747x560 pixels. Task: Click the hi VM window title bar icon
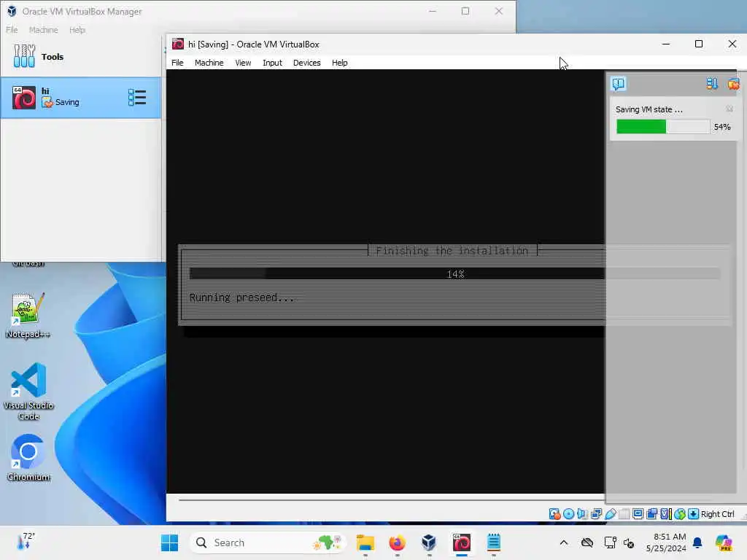tap(178, 44)
